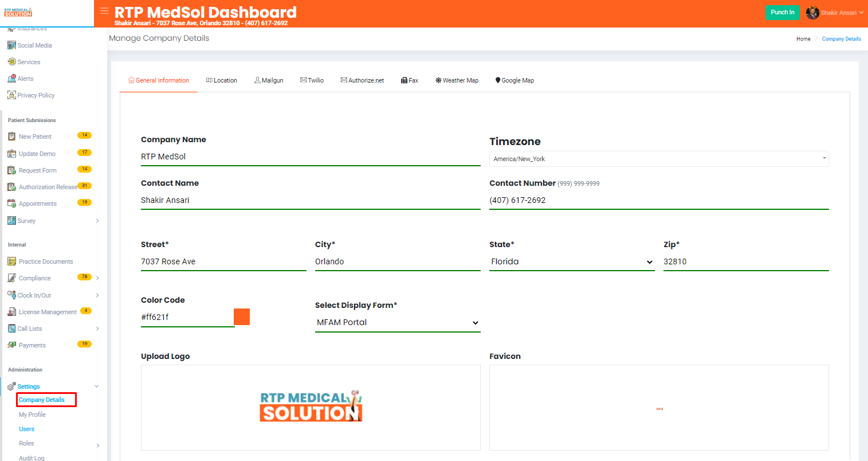Switch to the Fax tab
The image size is (868, 461).
pyautogui.click(x=410, y=80)
